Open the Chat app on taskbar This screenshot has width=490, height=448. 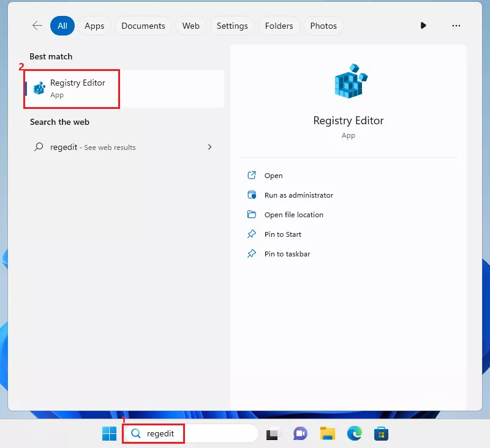click(300, 434)
